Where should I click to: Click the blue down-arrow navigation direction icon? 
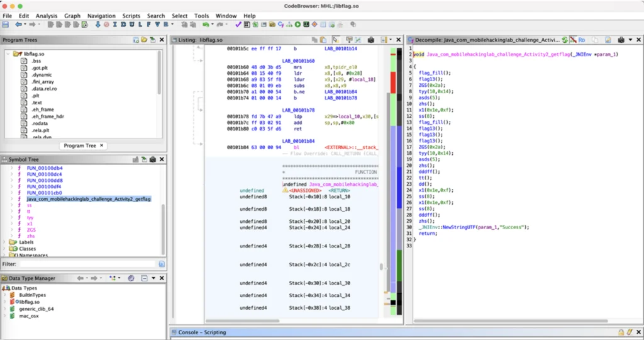click(97, 25)
